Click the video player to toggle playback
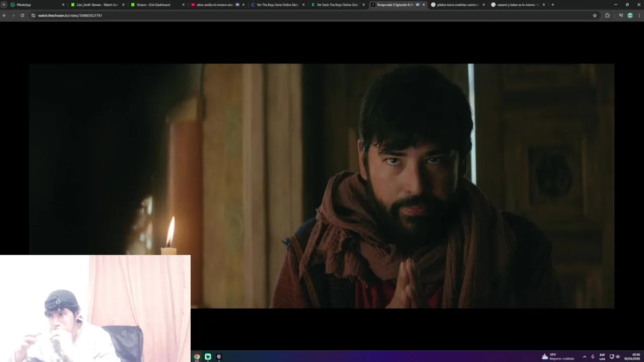 [321, 186]
